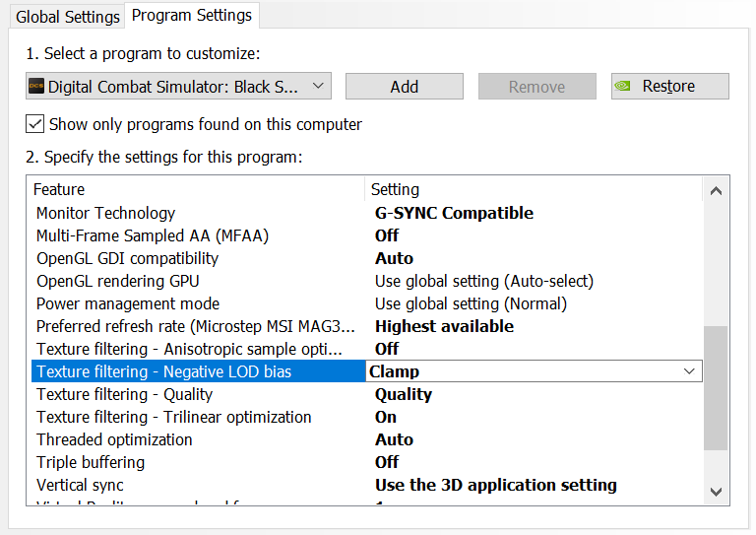
Task: Click the settings list scrollbar thumb
Action: (x=716, y=388)
